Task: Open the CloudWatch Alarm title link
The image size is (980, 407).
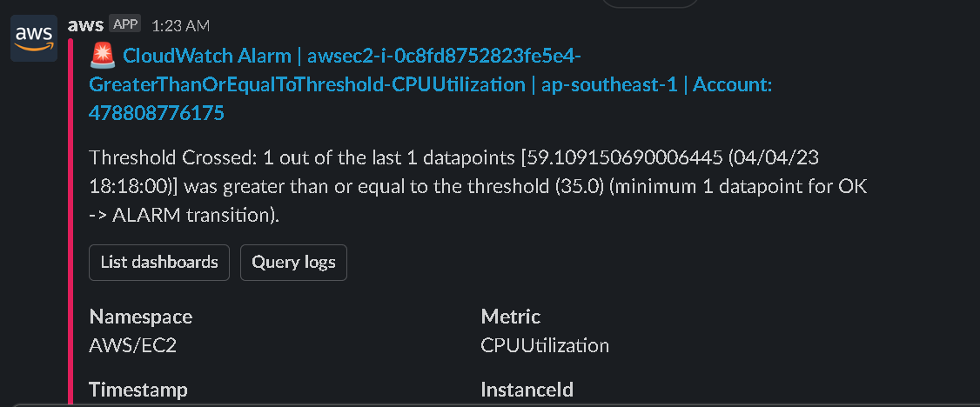Action: [x=207, y=57]
